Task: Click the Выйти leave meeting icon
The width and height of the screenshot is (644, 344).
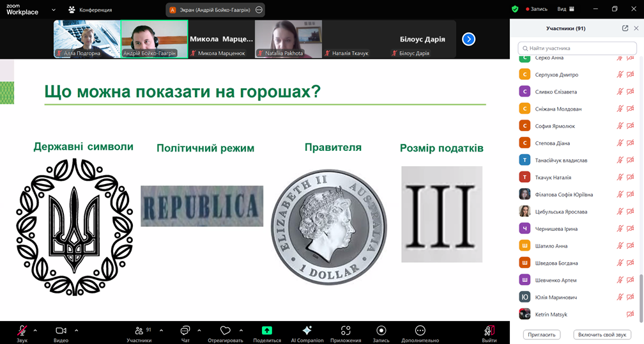Action: 489,331
